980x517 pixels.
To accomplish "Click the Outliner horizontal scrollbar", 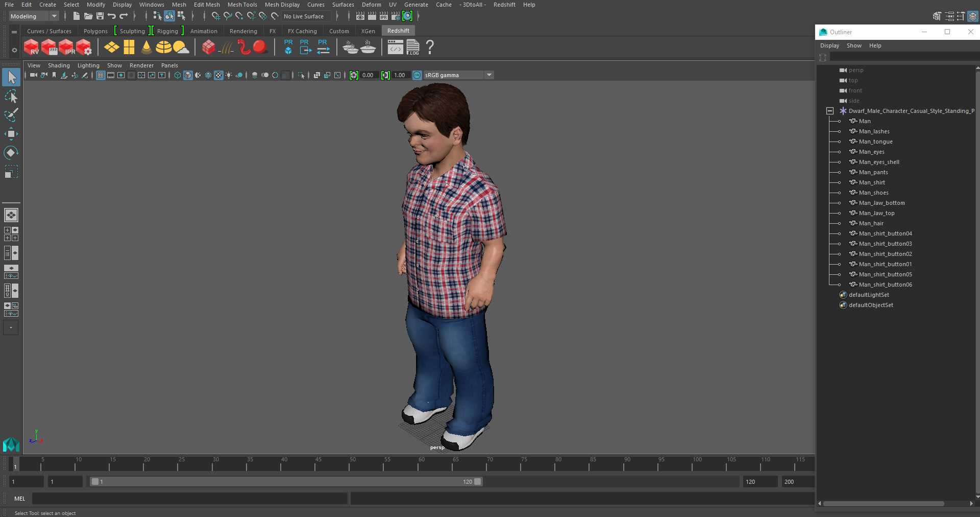I will [x=883, y=504].
